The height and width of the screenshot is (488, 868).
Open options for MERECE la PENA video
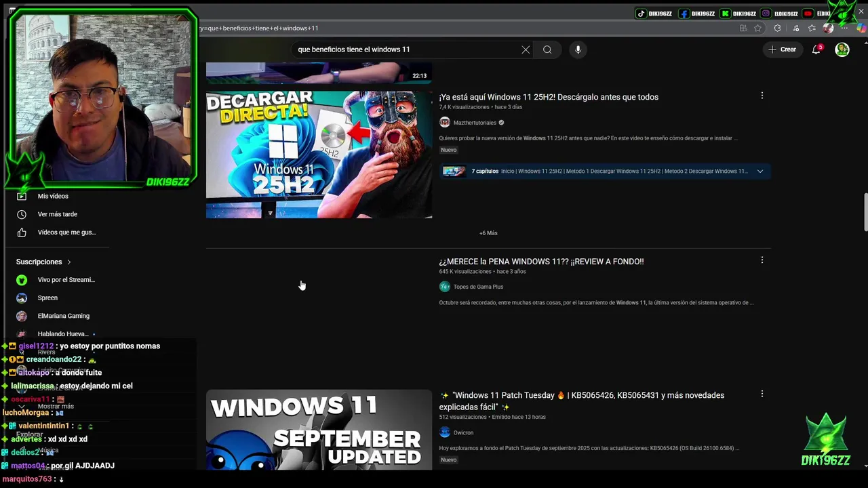point(762,260)
